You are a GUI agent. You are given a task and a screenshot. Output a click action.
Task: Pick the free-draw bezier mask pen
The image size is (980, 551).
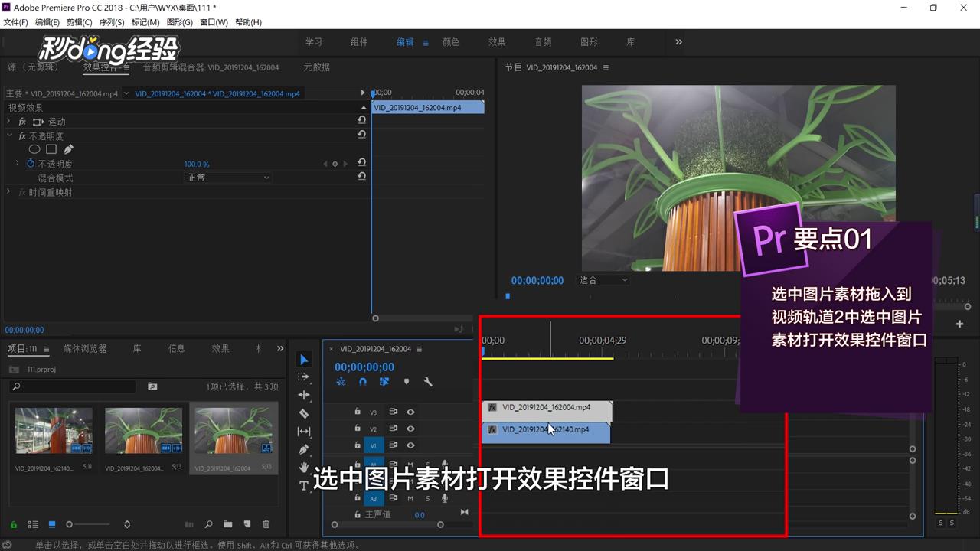pos(68,149)
